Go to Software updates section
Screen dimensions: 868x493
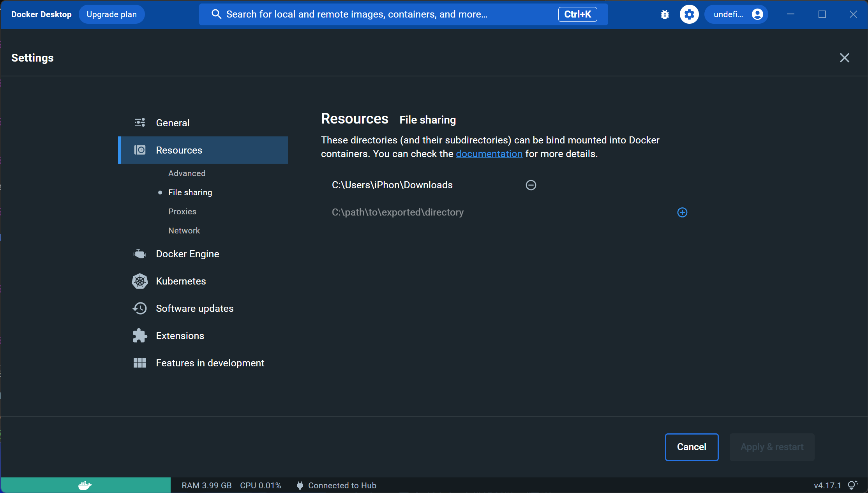[x=195, y=308]
